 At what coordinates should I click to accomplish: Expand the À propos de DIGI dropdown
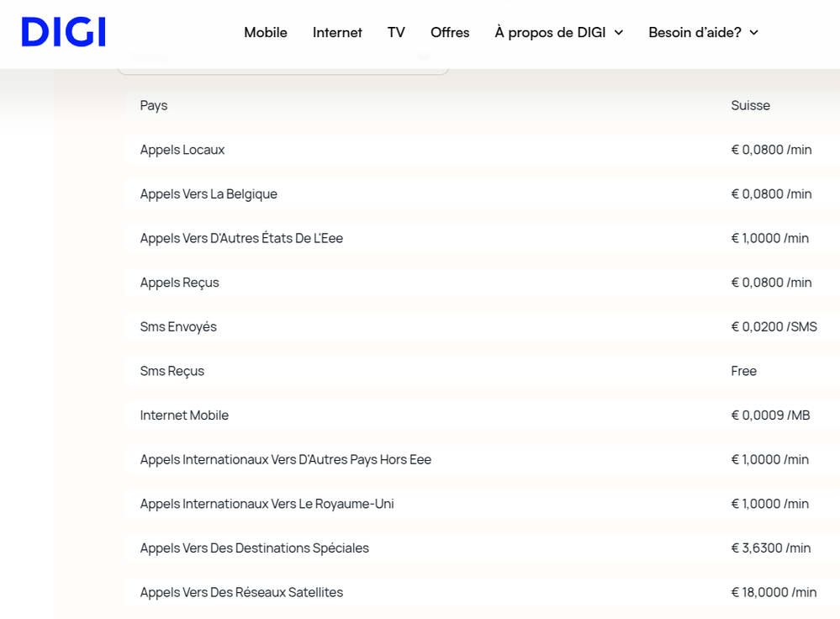559,32
